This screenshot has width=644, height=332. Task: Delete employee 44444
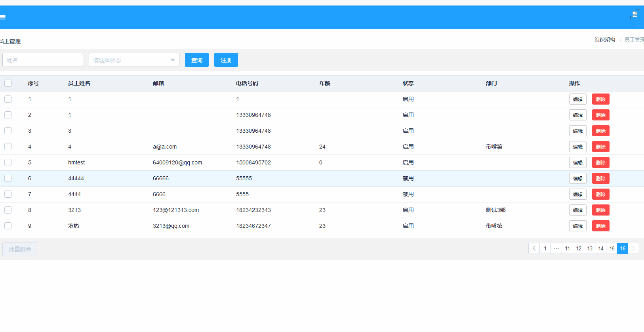point(601,178)
